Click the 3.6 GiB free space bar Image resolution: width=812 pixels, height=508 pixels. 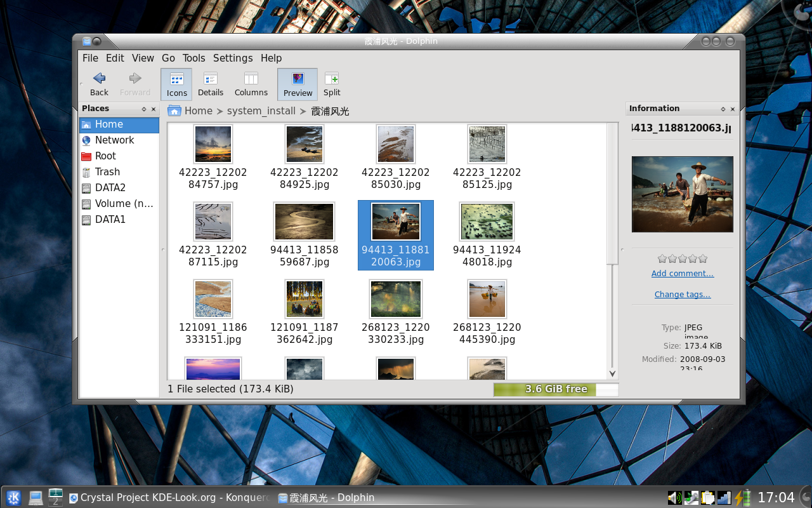tap(556, 389)
